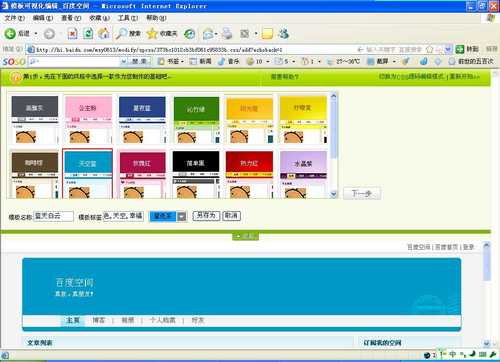Click the SOSO toolbar coin icon showing 10
Viewport: 500px width, 362px height.
pyautogui.click(x=250, y=62)
